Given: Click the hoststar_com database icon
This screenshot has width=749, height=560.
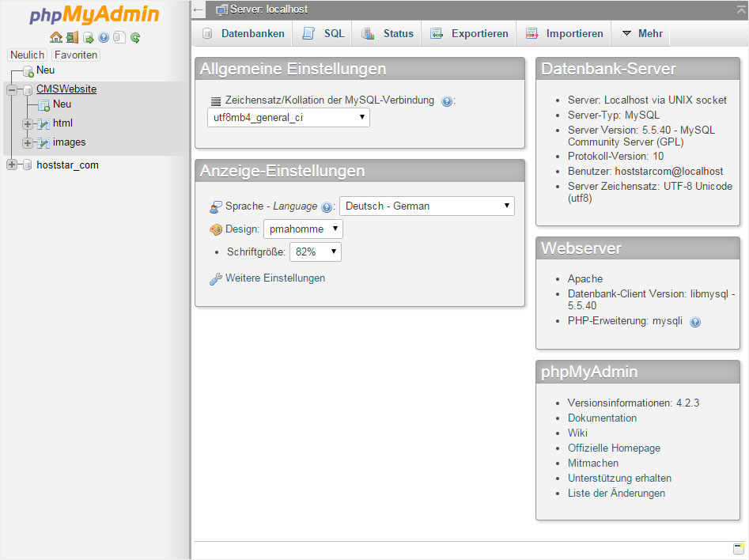Looking at the screenshot, I should coord(28,165).
